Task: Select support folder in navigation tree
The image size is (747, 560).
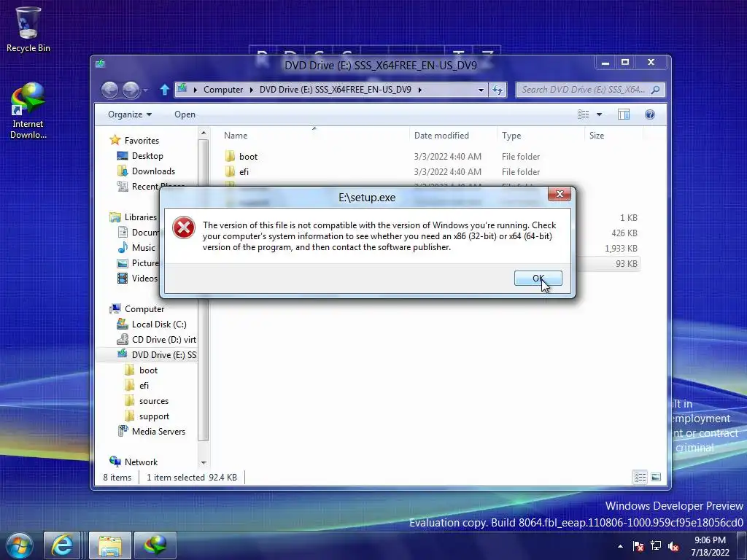Action: (x=154, y=416)
